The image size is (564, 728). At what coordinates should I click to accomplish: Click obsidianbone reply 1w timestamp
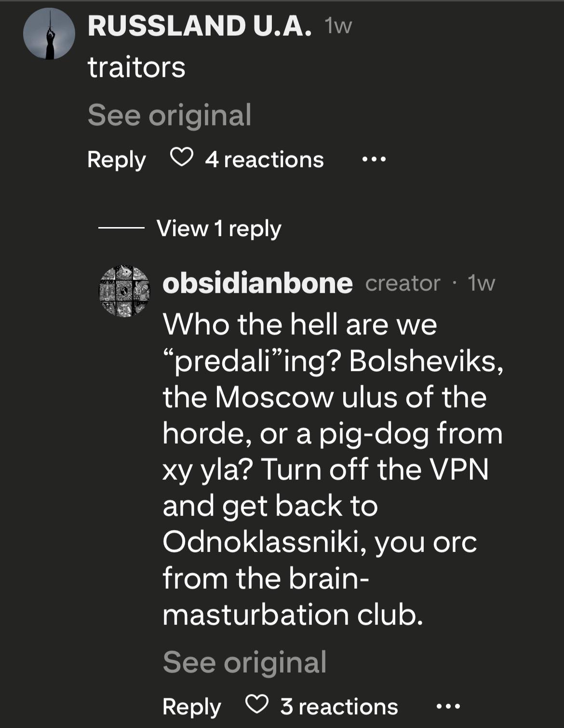[481, 284]
